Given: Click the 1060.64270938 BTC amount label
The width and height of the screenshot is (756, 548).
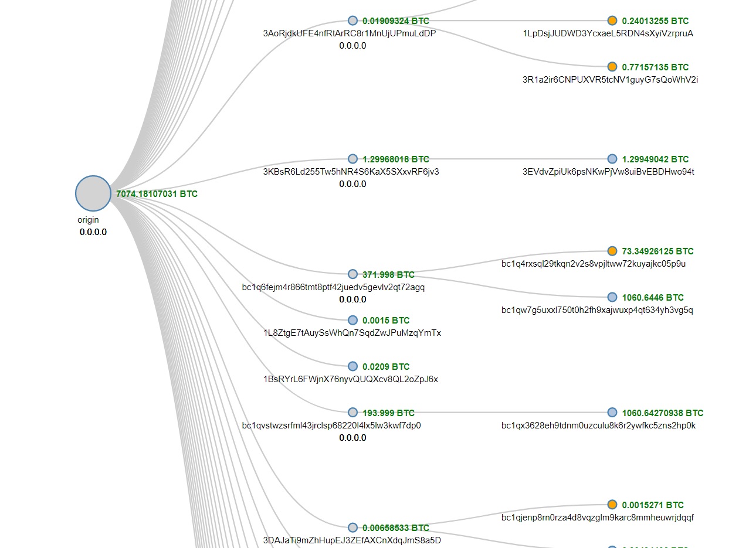Looking at the screenshot, I should 663,413.
